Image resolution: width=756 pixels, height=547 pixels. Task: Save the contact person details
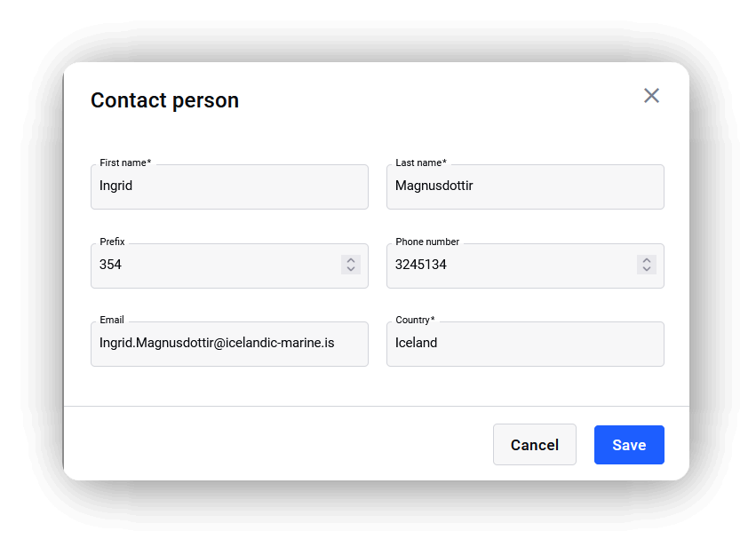[x=629, y=444]
